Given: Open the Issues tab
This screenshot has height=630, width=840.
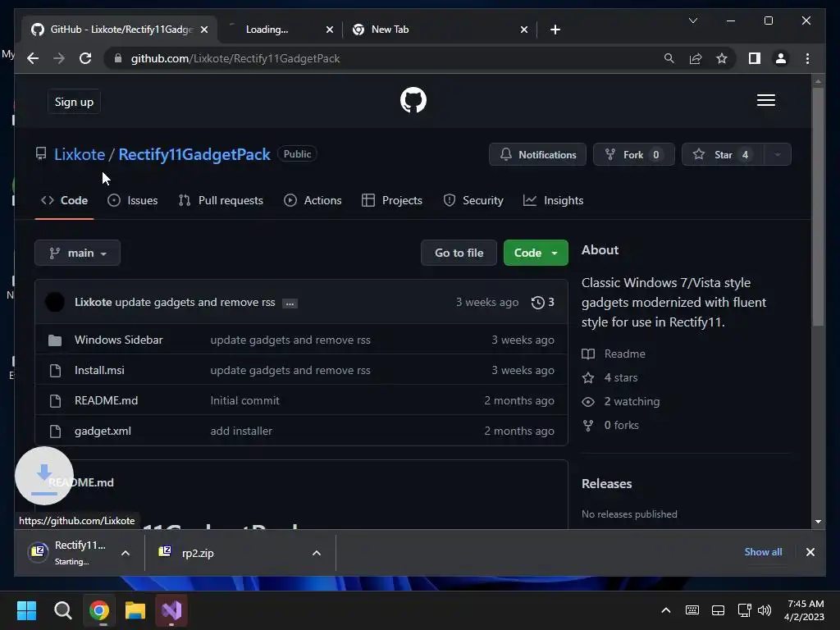Looking at the screenshot, I should coord(132,200).
